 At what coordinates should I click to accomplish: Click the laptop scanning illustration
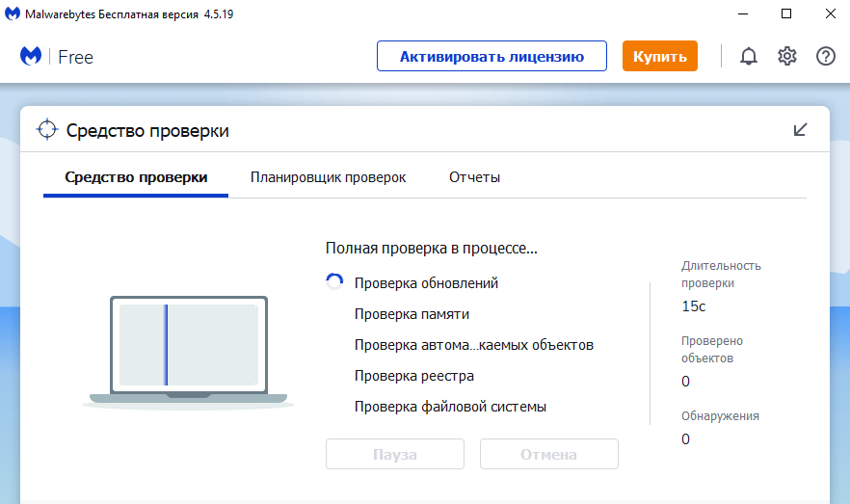point(188,353)
